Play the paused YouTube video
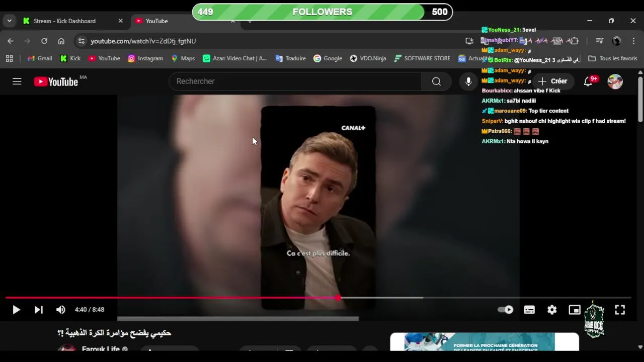 [16, 310]
